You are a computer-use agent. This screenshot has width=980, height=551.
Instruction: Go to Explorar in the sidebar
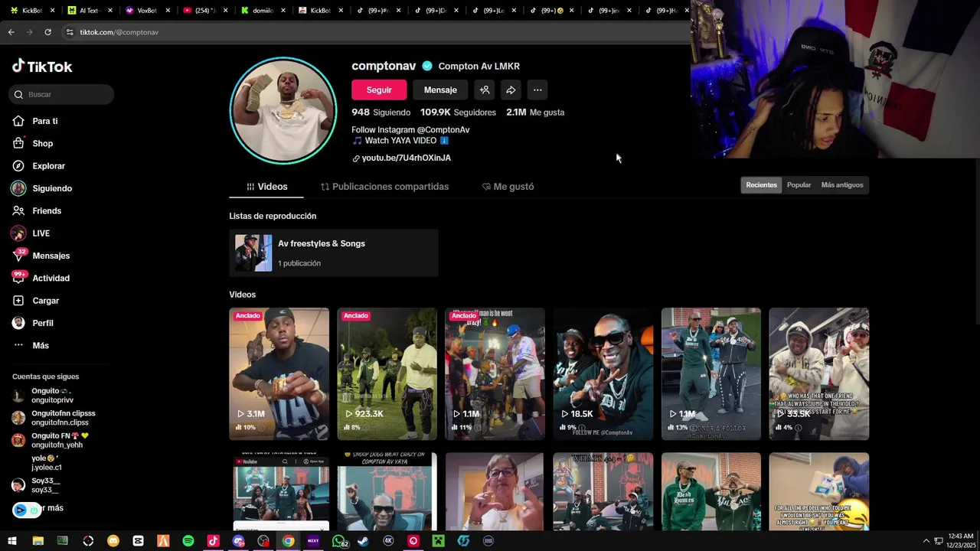[x=39, y=166]
